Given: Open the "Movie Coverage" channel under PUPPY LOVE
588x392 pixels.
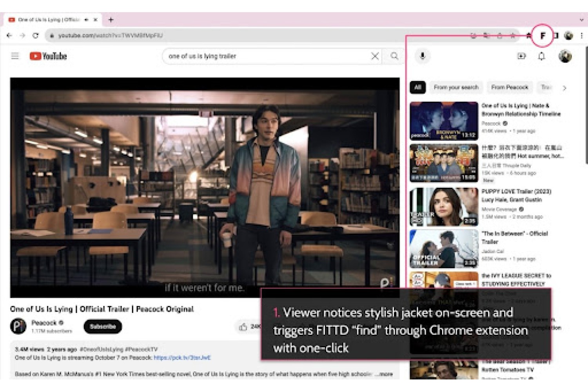Looking at the screenshot, I should click(x=499, y=209).
